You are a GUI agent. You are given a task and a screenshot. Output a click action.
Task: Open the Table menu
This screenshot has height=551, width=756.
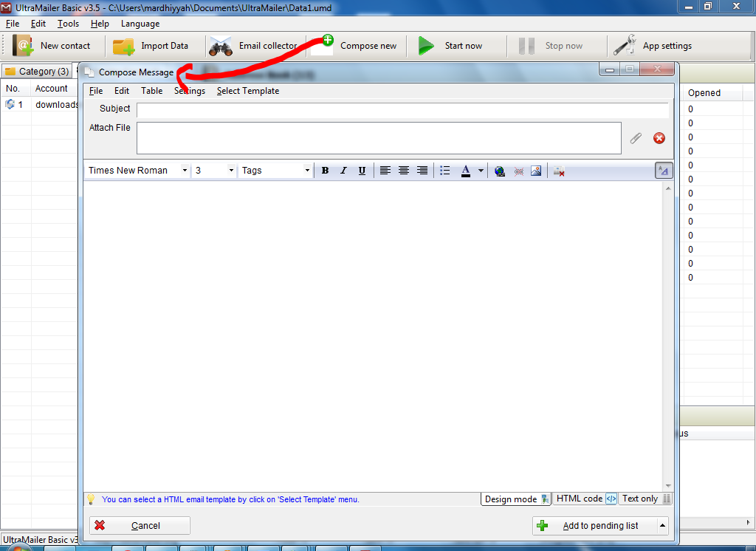(x=152, y=91)
